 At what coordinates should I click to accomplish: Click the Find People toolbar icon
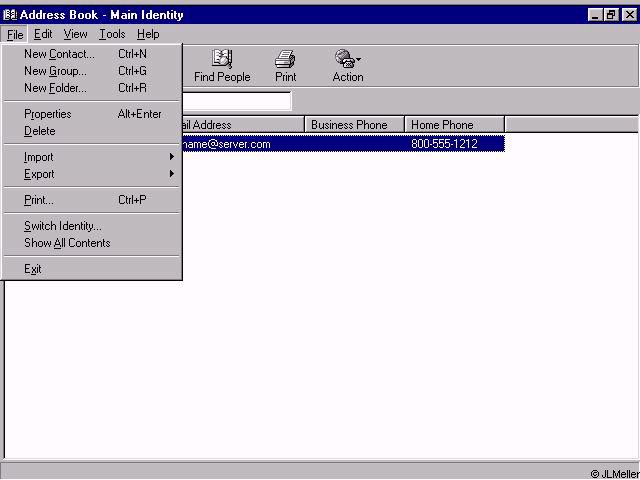coord(222,65)
